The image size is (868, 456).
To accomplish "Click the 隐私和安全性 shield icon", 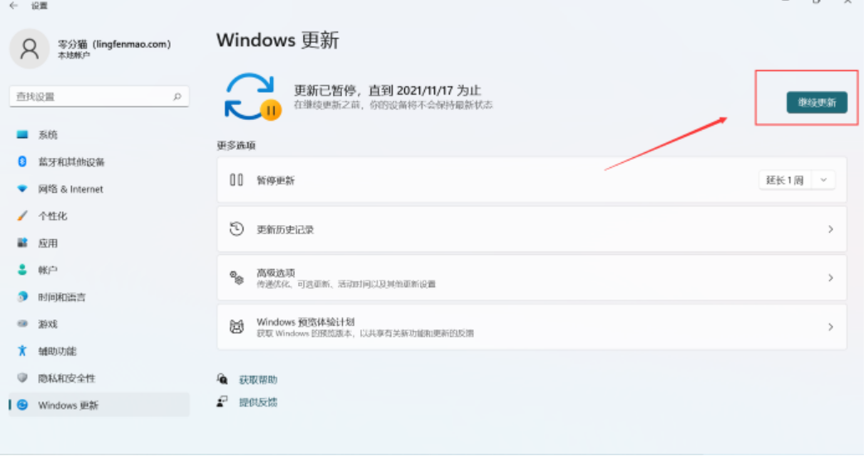I will (x=22, y=378).
